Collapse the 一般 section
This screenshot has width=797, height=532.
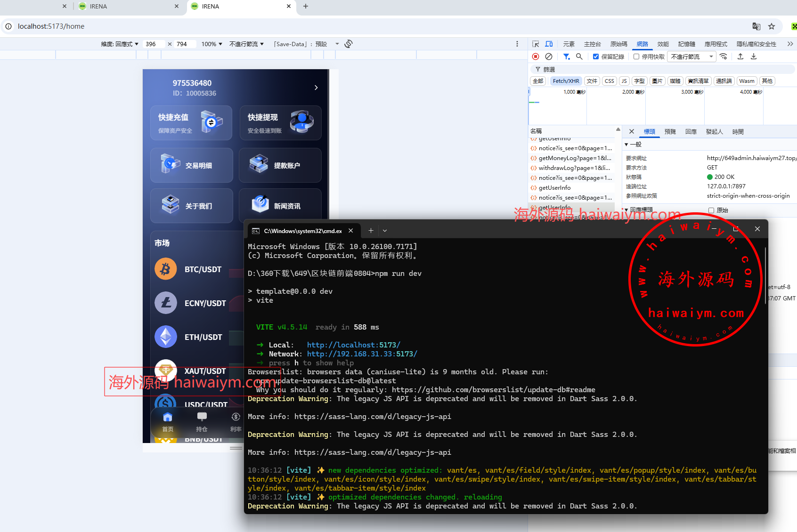click(626, 145)
